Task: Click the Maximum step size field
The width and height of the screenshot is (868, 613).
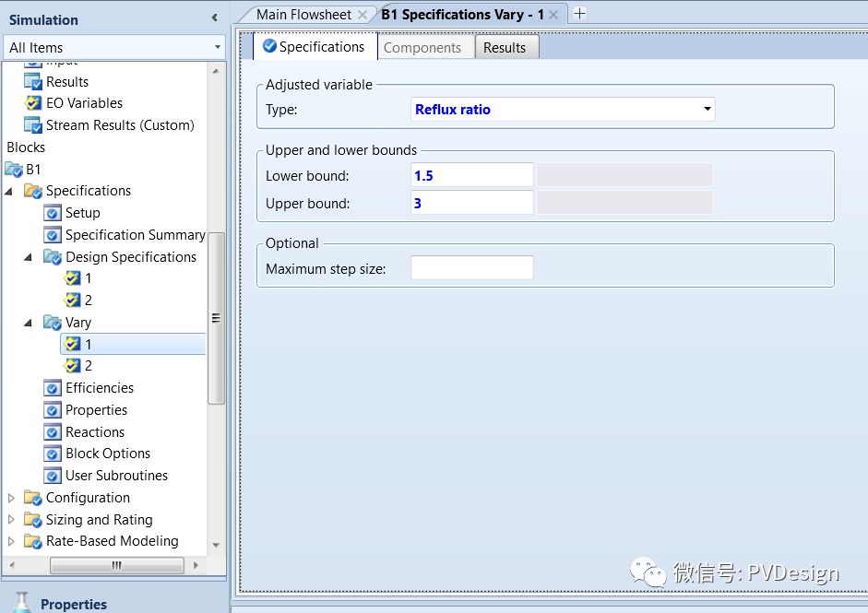Action: click(x=471, y=268)
